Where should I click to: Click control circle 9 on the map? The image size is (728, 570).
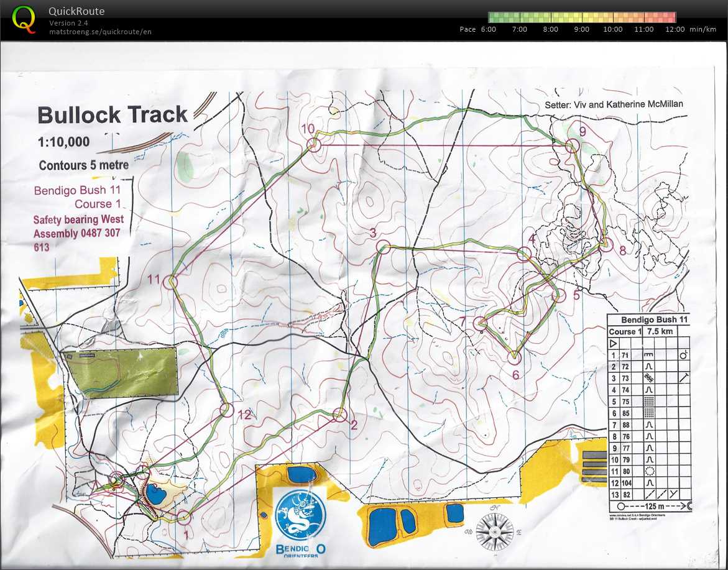pyautogui.click(x=571, y=145)
